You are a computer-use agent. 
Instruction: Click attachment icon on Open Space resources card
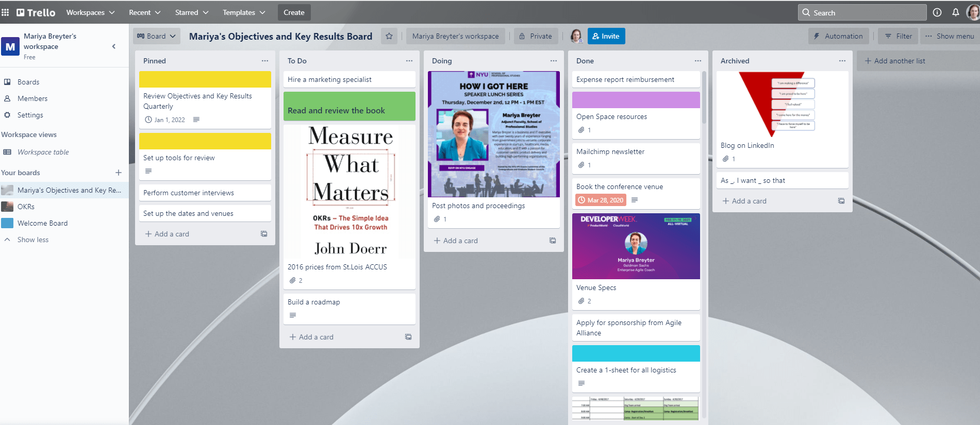582,130
